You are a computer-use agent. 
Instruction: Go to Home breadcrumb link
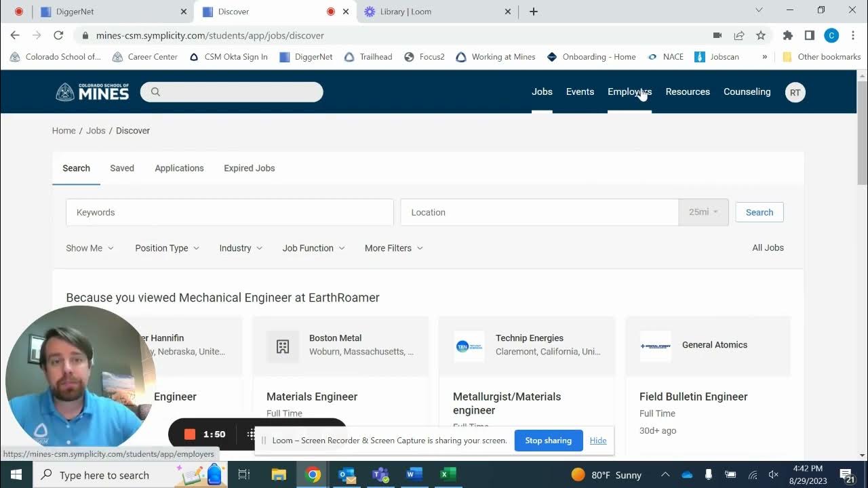64,131
